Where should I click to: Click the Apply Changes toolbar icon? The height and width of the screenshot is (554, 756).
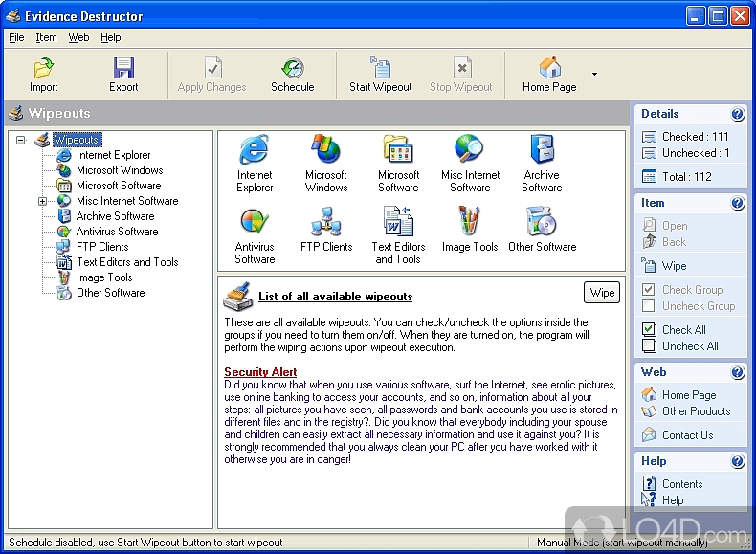[212, 68]
